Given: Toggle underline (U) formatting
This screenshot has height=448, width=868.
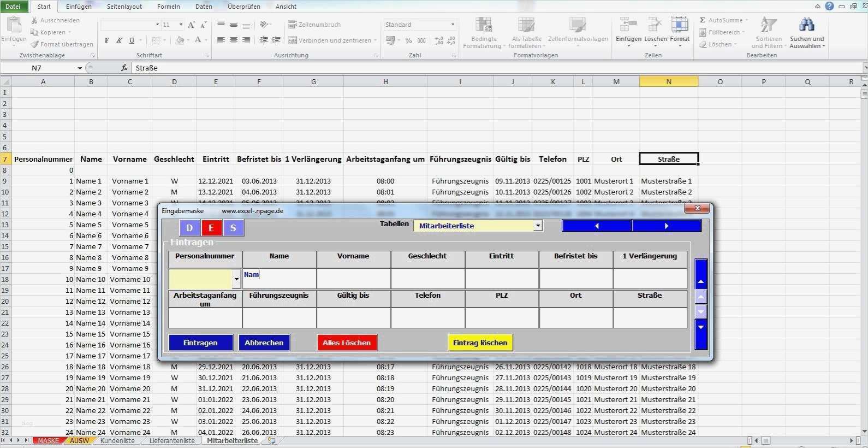Looking at the screenshot, I should click(x=132, y=40).
